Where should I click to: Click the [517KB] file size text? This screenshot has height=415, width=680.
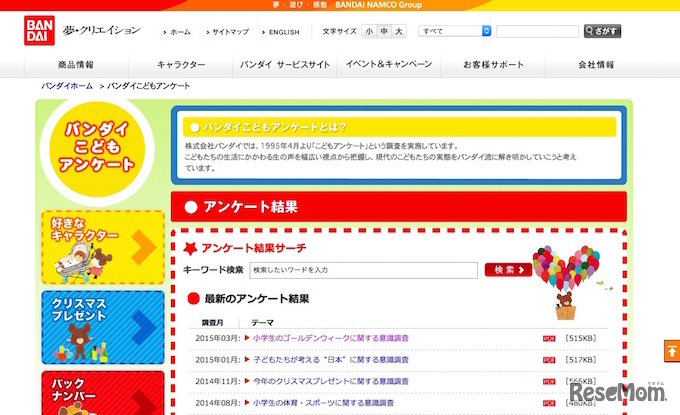coord(581,360)
